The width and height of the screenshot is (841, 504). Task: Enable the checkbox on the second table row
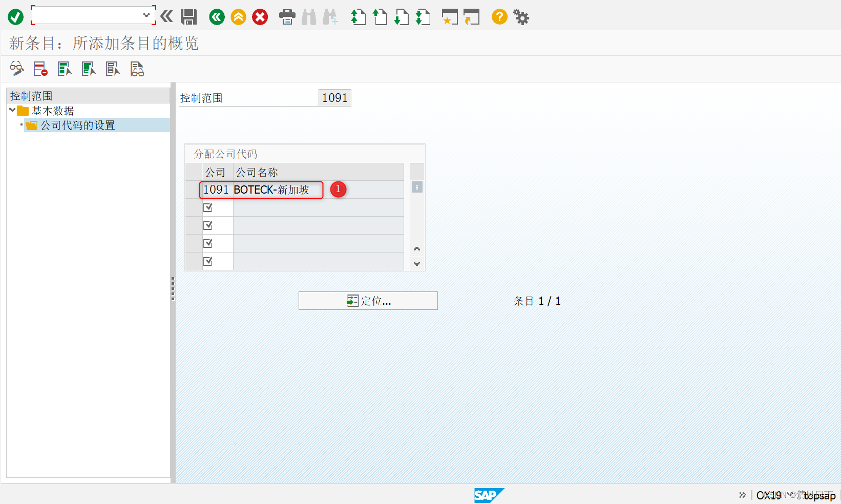pyautogui.click(x=207, y=207)
